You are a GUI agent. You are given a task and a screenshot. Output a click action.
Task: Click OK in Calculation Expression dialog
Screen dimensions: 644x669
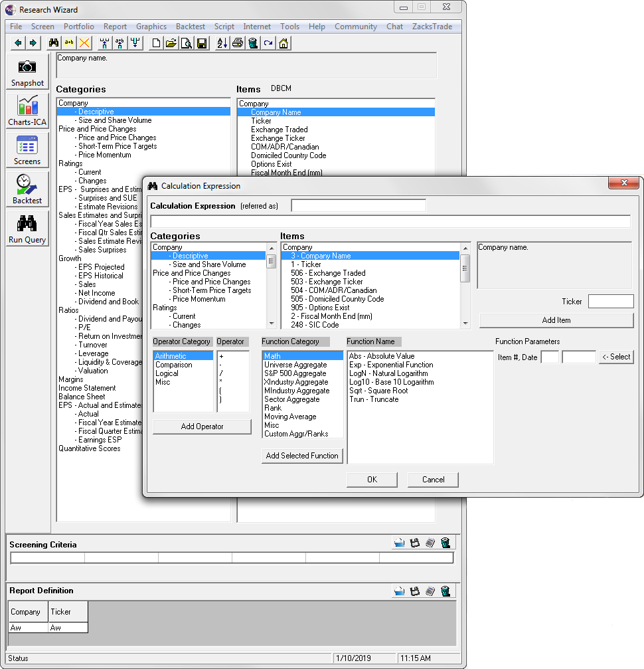coord(372,480)
